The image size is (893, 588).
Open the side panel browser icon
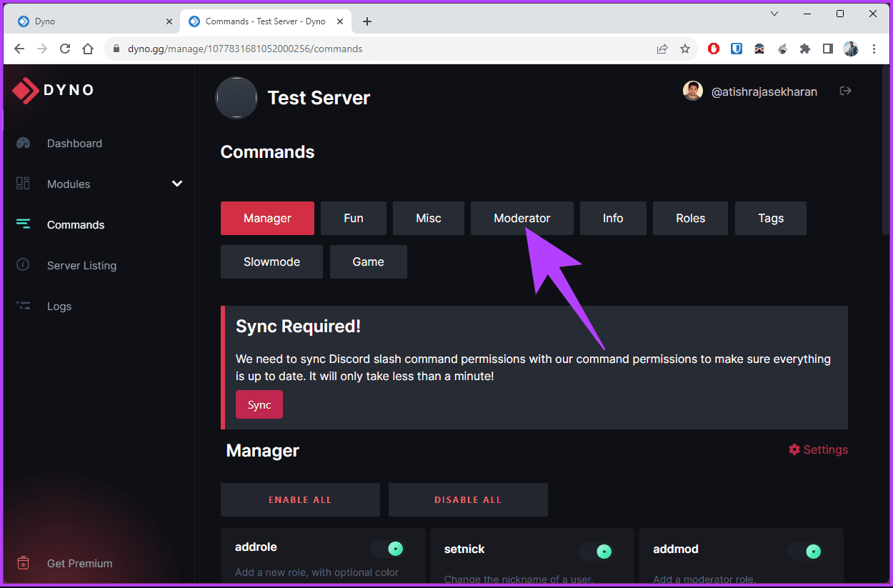pyautogui.click(x=828, y=49)
